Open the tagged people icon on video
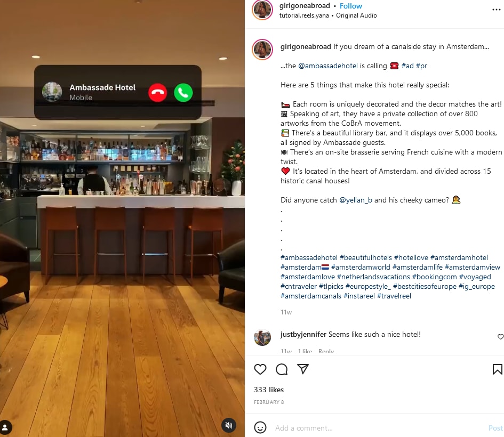 pos(5,427)
